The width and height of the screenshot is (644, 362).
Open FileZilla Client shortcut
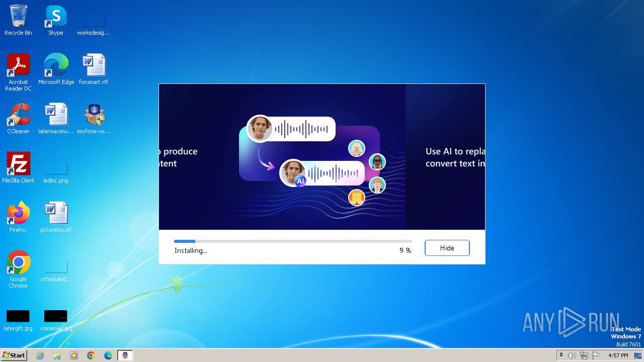18,168
